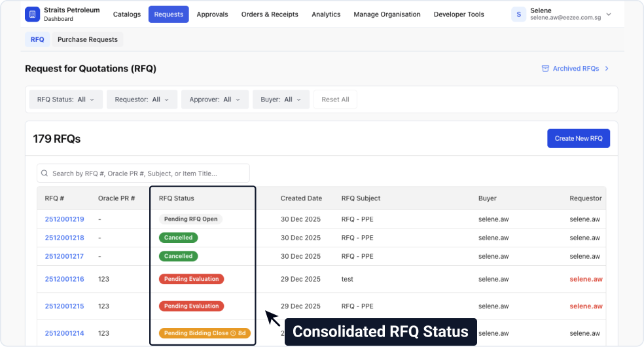Open RFQ 2512001219

(65, 219)
